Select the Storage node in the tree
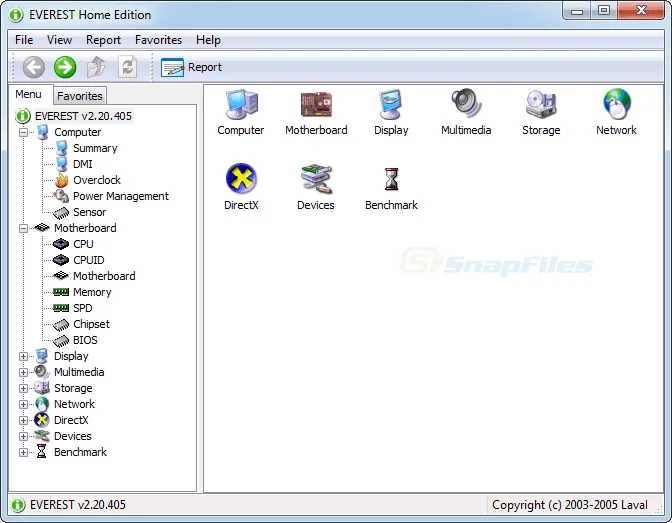 [73, 388]
